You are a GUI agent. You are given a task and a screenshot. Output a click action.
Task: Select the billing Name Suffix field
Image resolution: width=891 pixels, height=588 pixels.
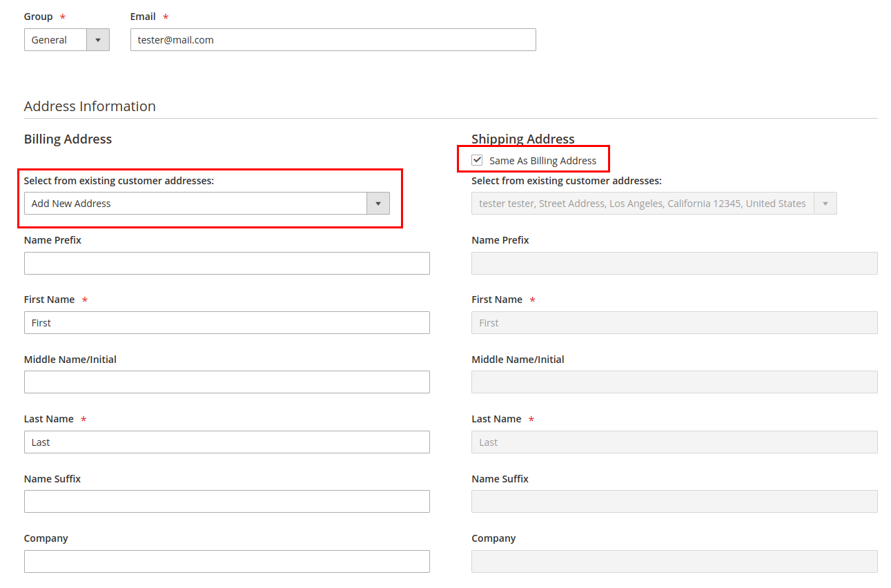(x=226, y=501)
